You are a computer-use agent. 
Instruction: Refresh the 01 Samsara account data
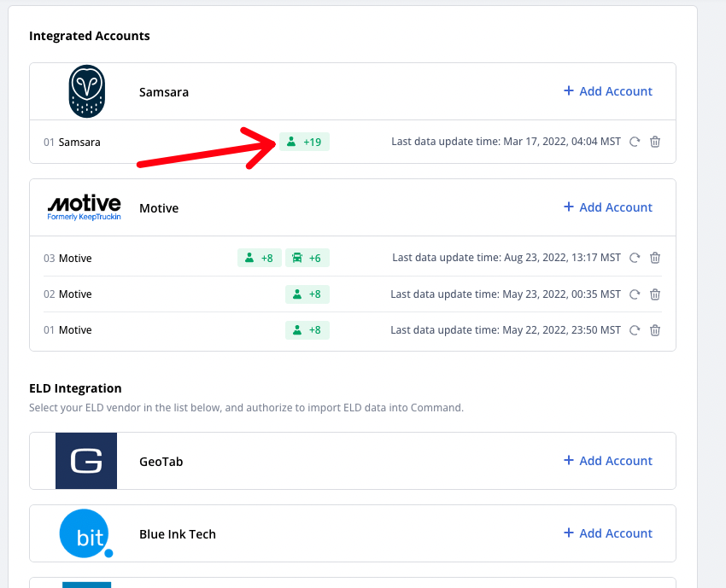pyautogui.click(x=635, y=142)
